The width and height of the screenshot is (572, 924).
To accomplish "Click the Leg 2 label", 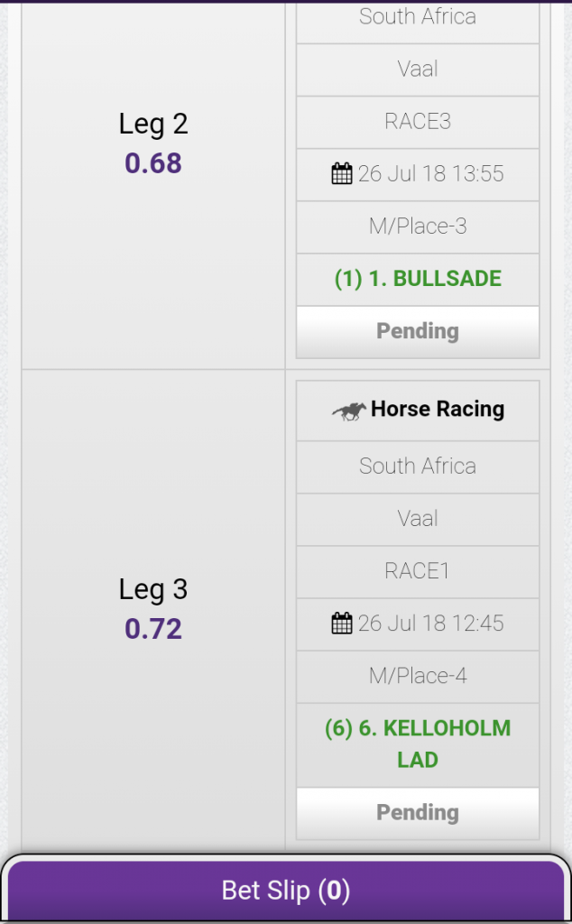I will coord(153,124).
